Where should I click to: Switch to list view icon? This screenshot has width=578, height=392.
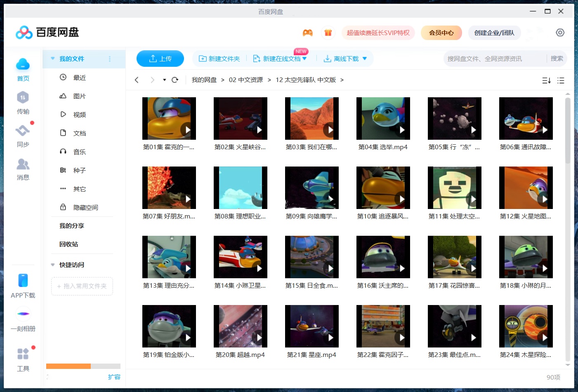pos(561,80)
